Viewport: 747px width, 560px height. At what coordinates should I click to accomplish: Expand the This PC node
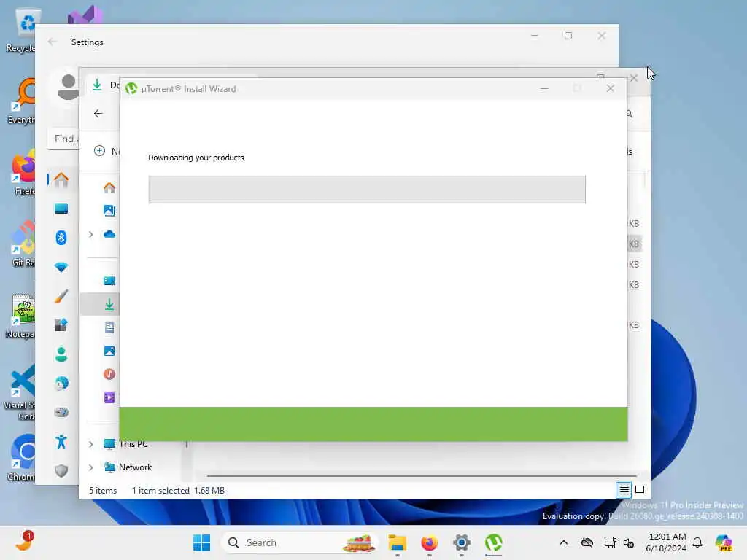(90, 444)
